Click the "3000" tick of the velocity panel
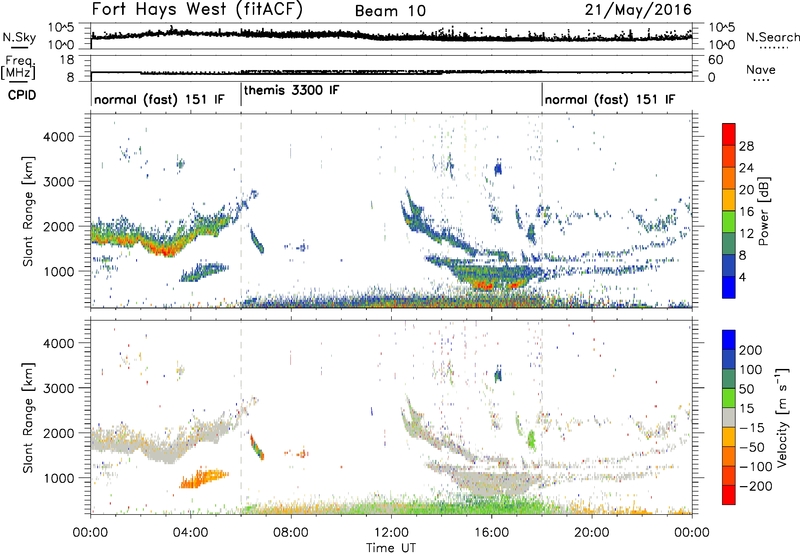 58,388
